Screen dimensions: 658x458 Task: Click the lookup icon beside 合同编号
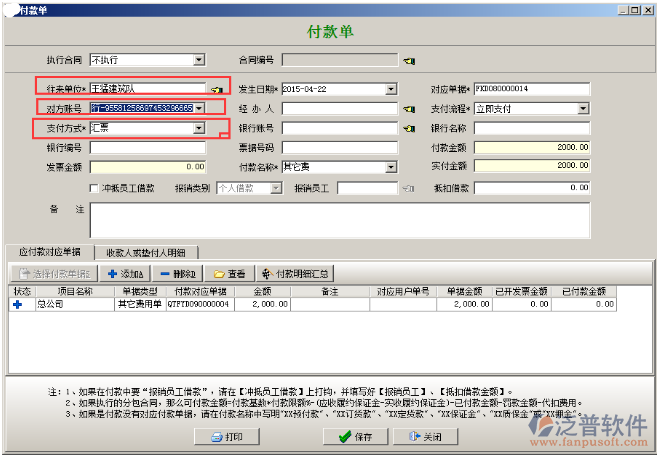[x=408, y=60]
